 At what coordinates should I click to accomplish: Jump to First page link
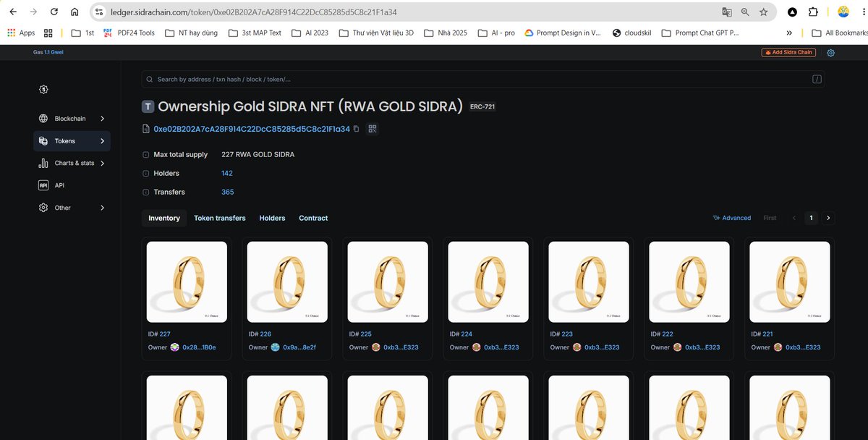(770, 218)
